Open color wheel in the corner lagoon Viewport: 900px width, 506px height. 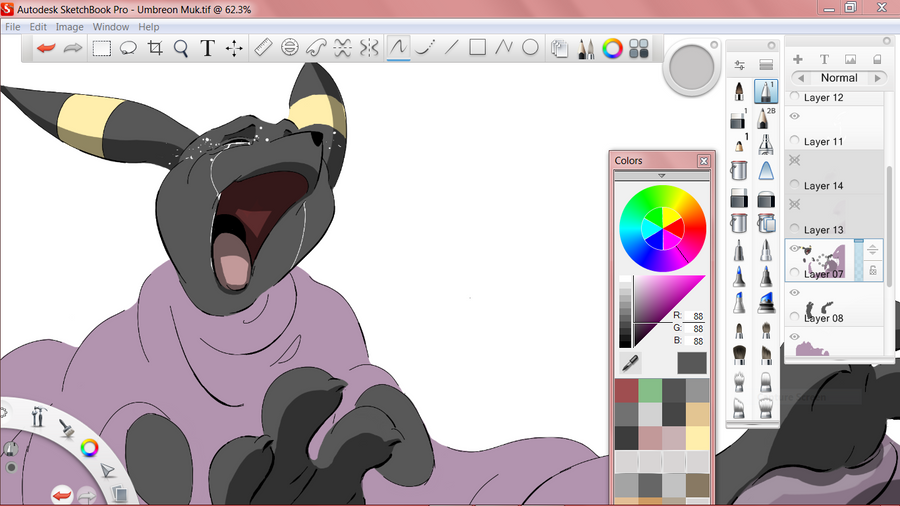pos(89,447)
